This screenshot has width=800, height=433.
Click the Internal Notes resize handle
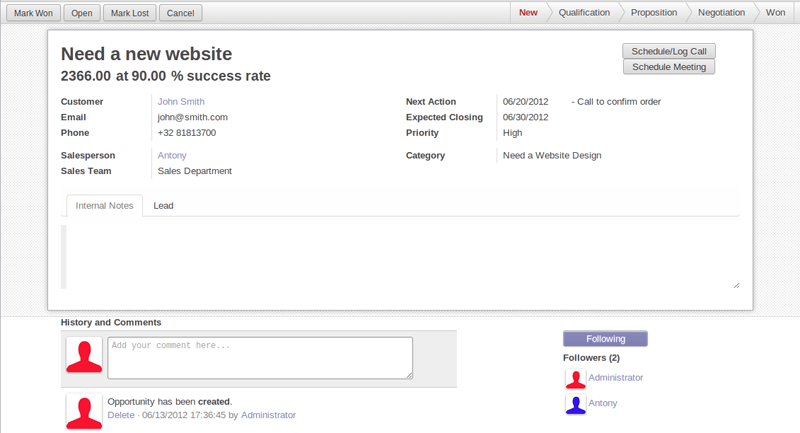[736, 285]
